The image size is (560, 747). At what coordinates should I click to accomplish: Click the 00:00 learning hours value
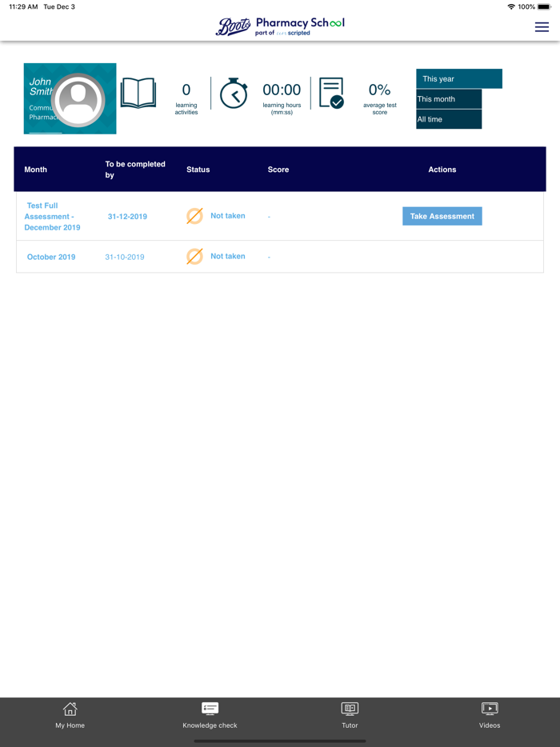[282, 90]
